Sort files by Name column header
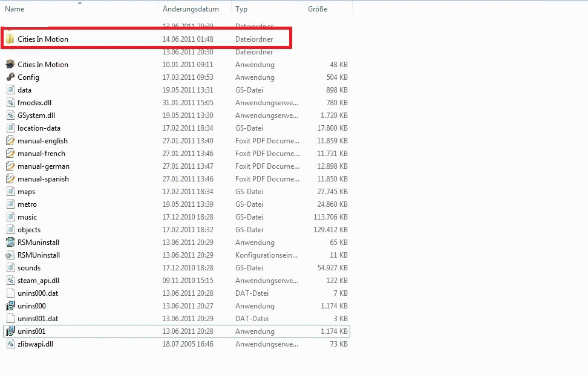 pyautogui.click(x=15, y=9)
